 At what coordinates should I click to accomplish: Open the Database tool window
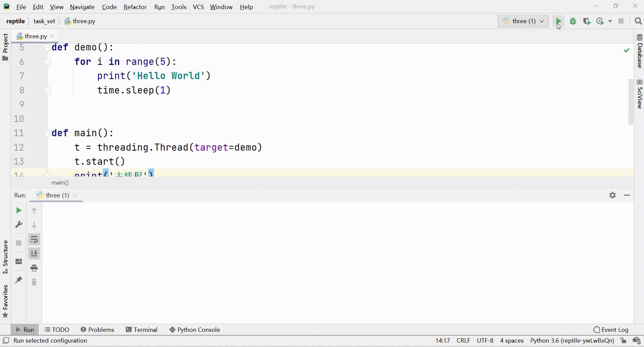coord(639,51)
